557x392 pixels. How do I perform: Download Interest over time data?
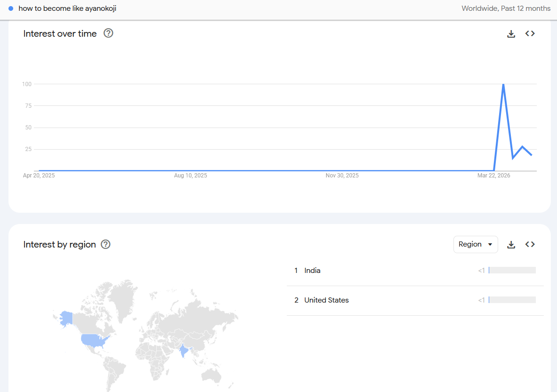click(x=511, y=34)
